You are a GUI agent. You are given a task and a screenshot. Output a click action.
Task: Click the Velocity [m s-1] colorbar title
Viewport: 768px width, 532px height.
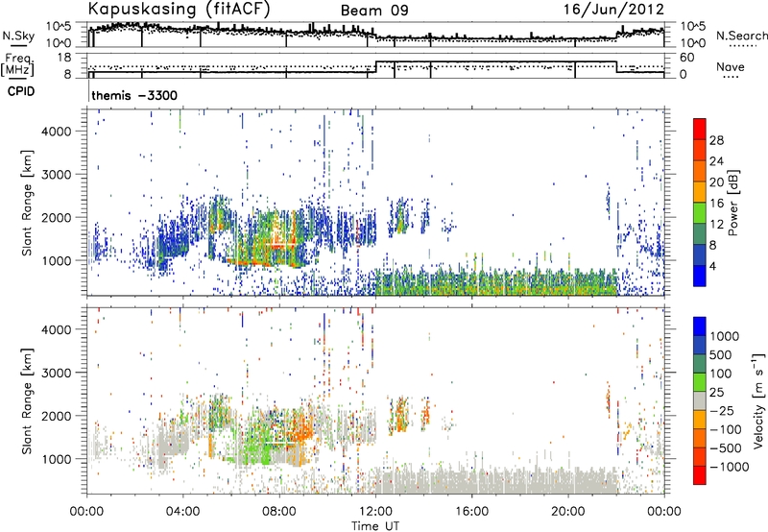pos(758,400)
